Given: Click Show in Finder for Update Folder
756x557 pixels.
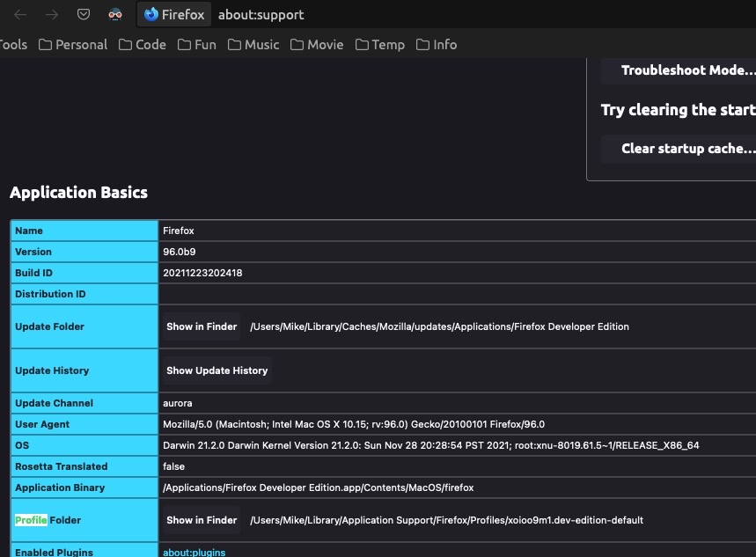Looking at the screenshot, I should [x=202, y=327].
